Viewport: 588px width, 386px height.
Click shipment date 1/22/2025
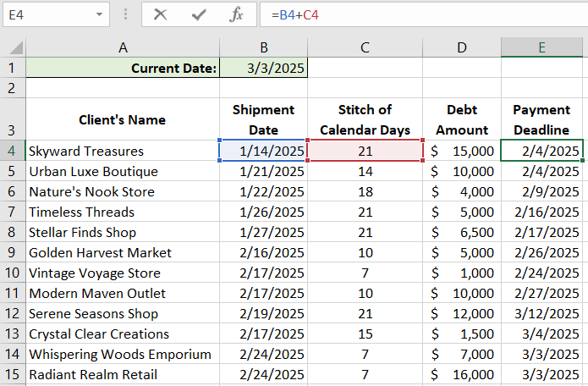click(264, 191)
